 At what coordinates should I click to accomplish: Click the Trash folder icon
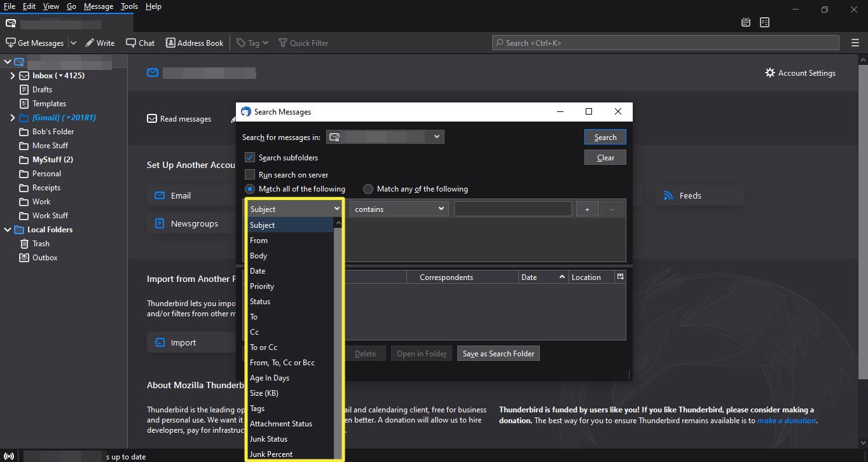pos(24,244)
